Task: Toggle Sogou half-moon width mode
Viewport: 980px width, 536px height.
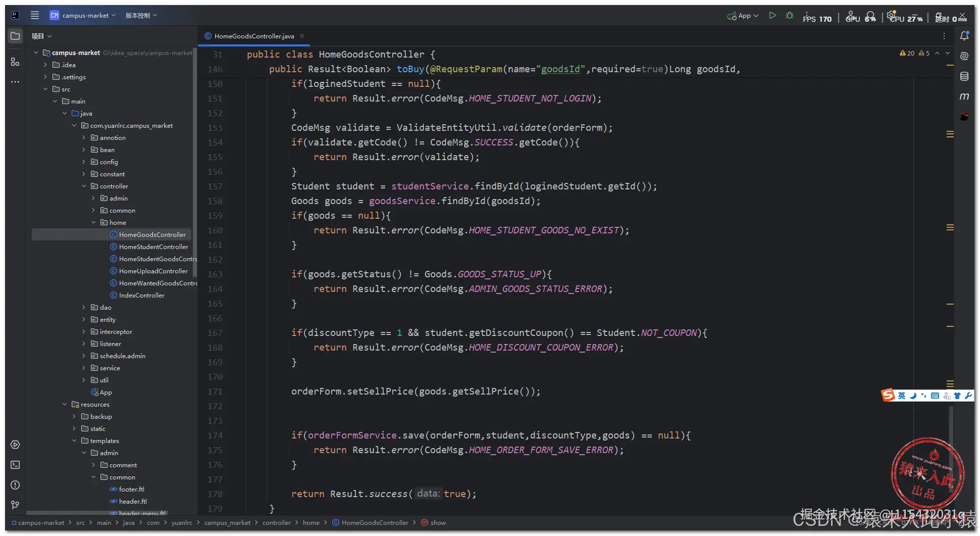Action: click(x=913, y=396)
